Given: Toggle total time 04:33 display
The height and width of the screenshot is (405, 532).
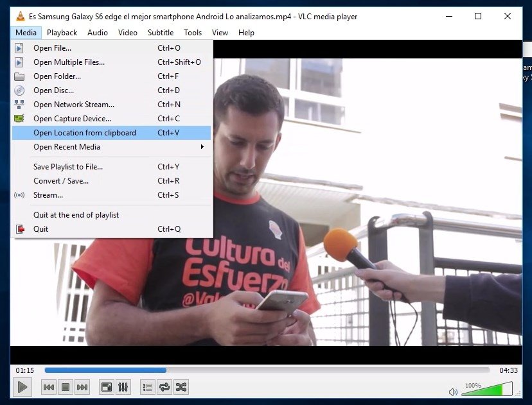Looking at the screenshot, I should click(508, 370).
